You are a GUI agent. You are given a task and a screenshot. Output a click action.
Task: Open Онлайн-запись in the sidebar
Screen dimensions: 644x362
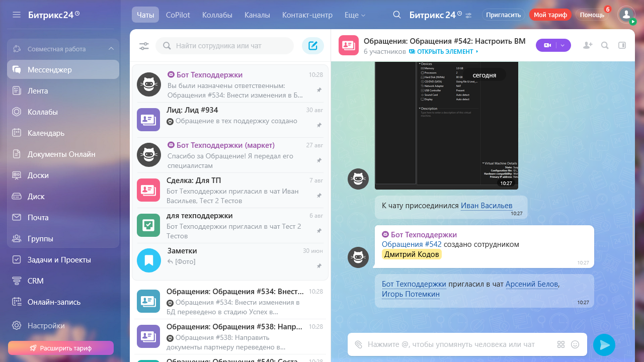pyautogui.click(x=63, y=302)
